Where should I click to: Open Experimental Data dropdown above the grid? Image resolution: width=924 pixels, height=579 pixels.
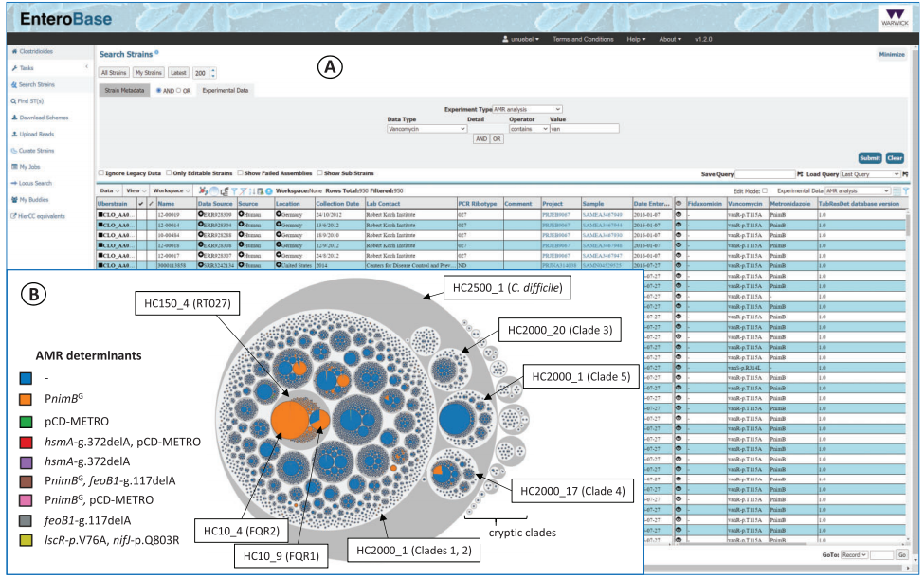(x=858, y=190)
